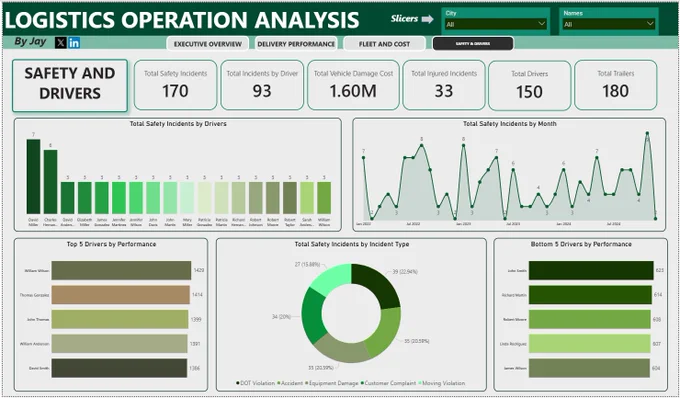This screenshot has height=398, width=680.
Task: Click the highest peak point on monthly chart
Action: (647, 134)
